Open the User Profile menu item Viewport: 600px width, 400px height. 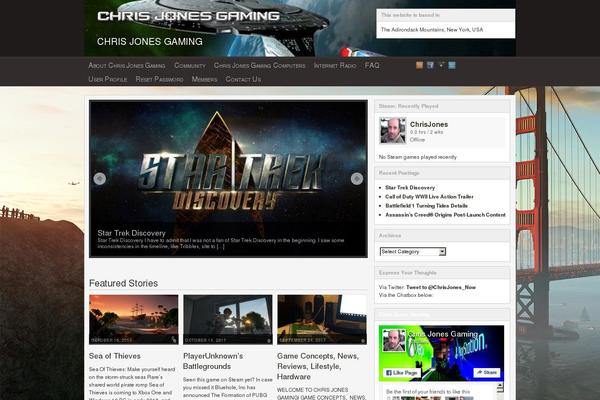click(108, 79)
